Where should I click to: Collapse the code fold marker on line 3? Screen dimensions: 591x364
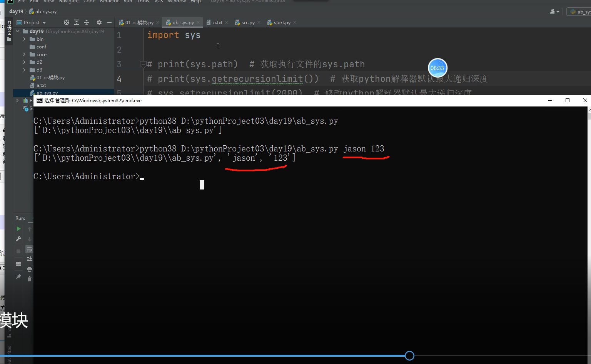143,64
